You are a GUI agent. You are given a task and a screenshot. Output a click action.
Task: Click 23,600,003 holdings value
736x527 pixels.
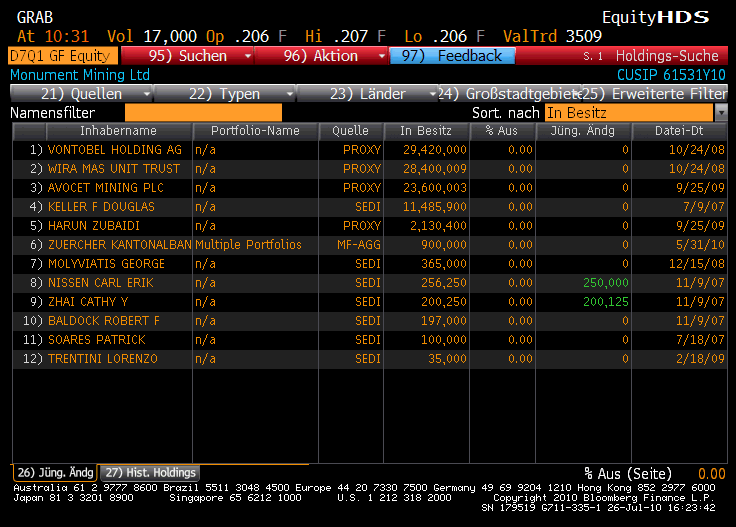point(435,188)
